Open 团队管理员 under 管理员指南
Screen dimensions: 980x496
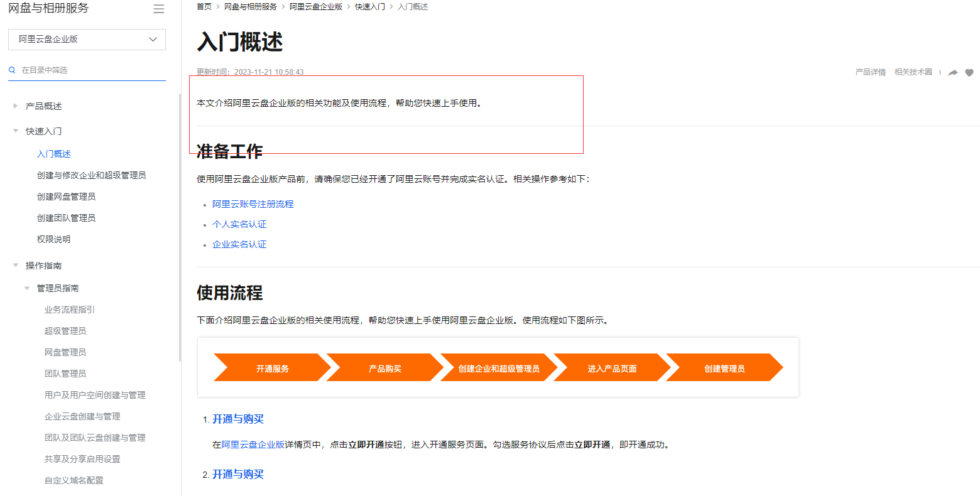click(x=65, y=374)
